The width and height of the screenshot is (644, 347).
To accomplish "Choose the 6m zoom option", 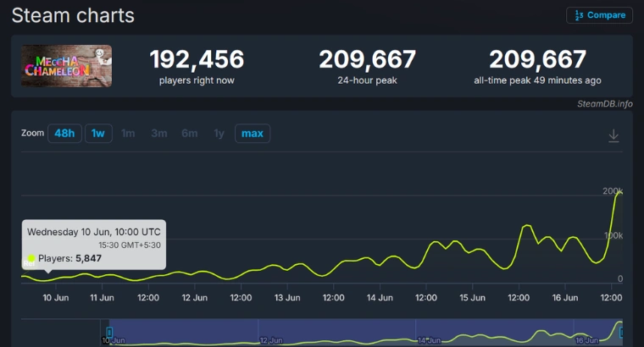I will [189, 134].
